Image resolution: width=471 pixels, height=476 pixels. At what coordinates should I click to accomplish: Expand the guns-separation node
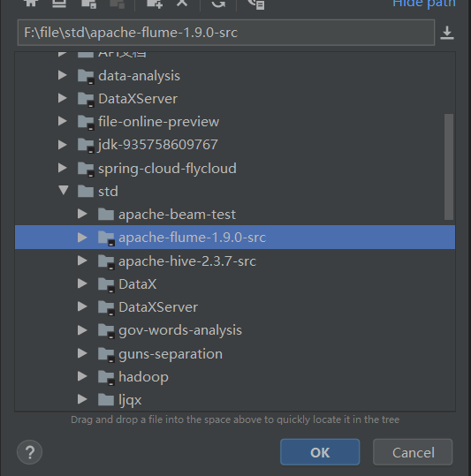pyautogui.click(x=82, y=353)
